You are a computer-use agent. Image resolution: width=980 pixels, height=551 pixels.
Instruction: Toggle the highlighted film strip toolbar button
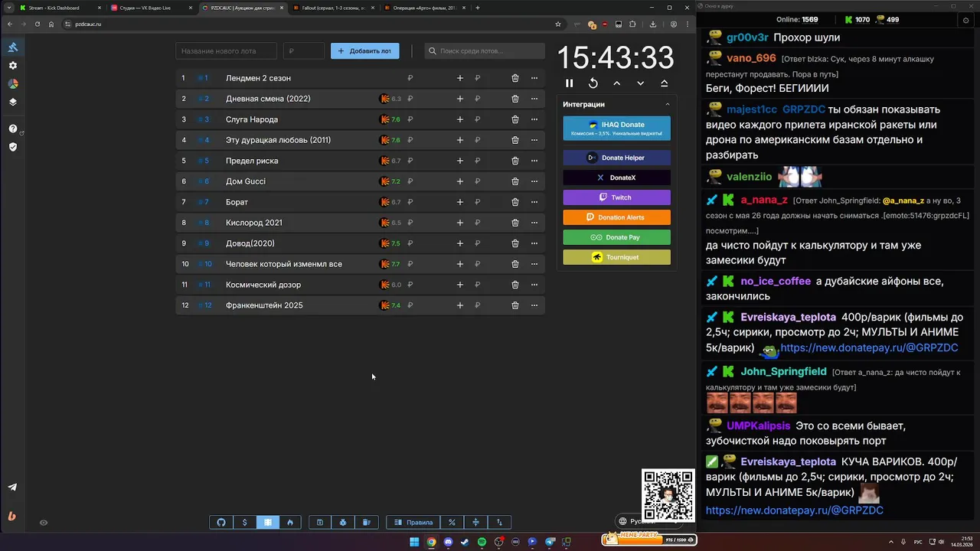[267, 523]
